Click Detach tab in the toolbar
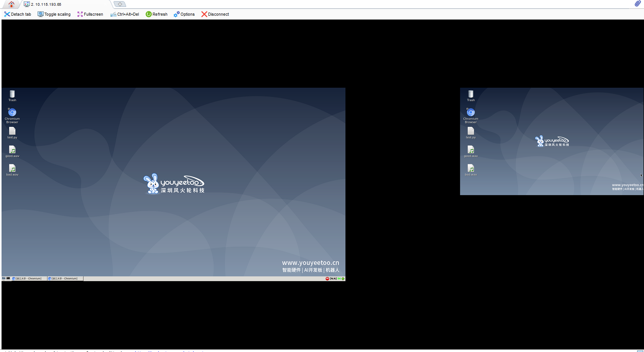This screenshot has height=352, width=644. 18,14
